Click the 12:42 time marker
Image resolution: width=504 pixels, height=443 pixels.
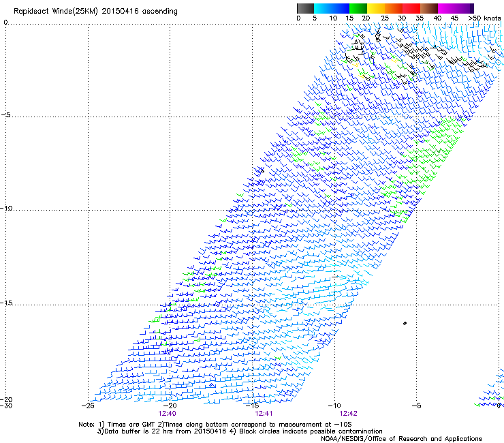[x=349, y=414]
